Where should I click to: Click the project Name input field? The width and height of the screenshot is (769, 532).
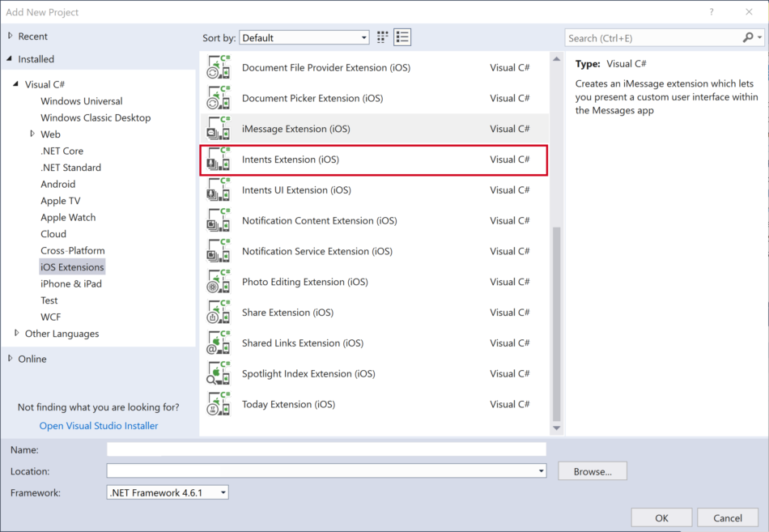(326, 449)
